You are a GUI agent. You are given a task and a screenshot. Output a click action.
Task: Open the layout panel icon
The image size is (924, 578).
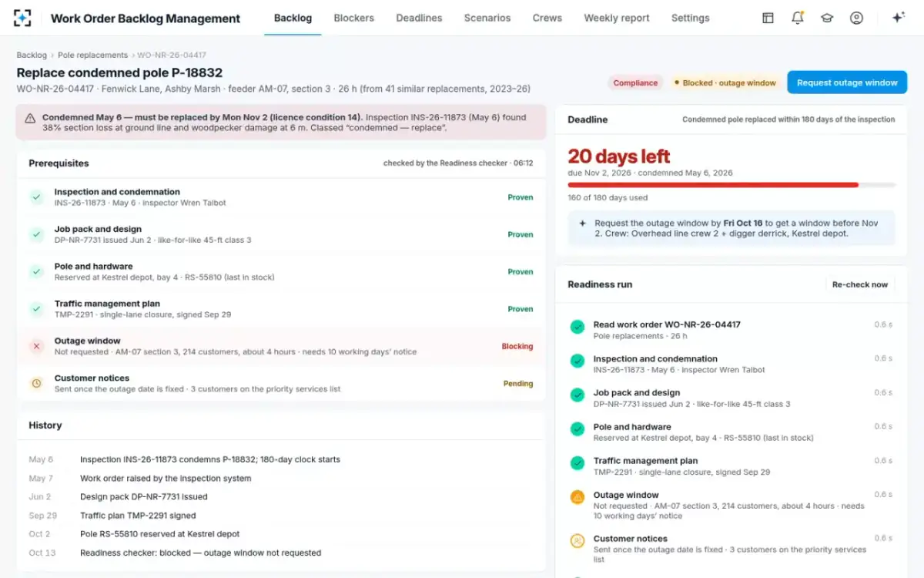[x=768, y=18]
